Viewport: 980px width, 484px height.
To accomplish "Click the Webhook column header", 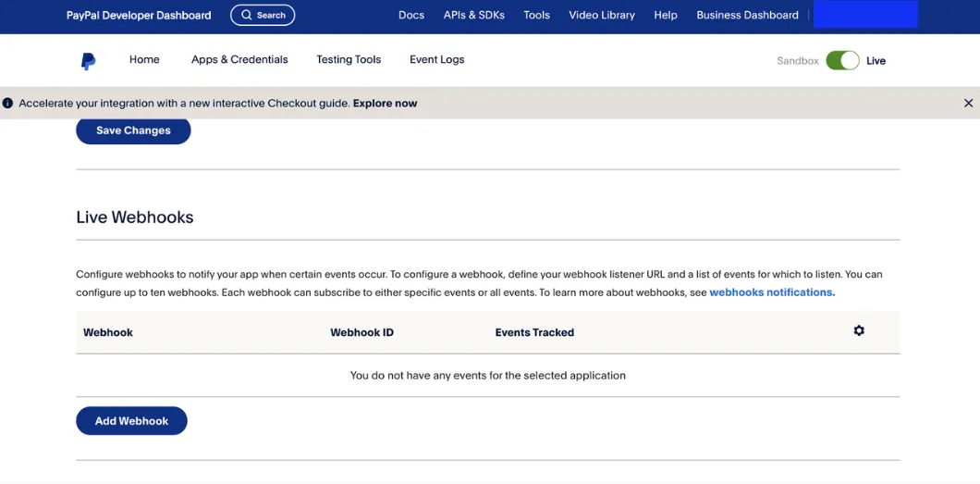I will (x=108, y=332).
